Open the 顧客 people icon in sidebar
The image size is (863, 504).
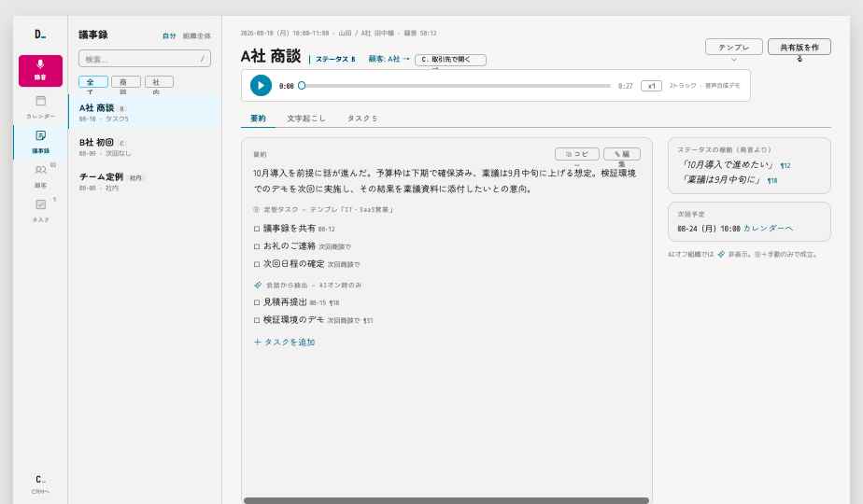pyautogui.click(x=40, y=175)
